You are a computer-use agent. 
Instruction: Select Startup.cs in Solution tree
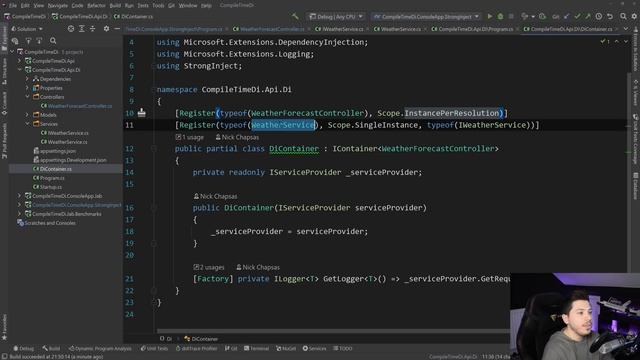[x=47, y=187]
